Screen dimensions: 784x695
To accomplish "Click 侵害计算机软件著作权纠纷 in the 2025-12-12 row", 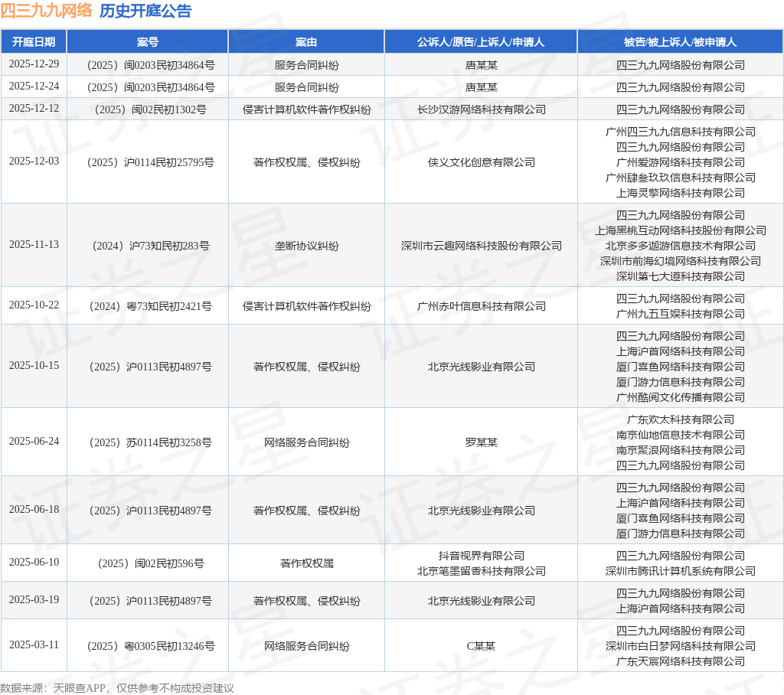I will click(306, 109).
